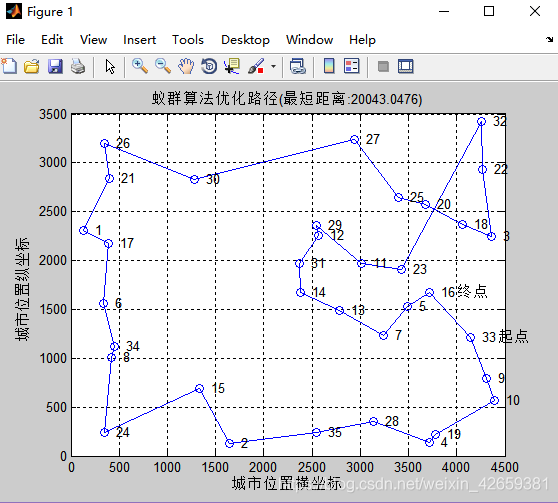Image resolution: width=558 pixels, height=503 pixels.
Task: Open file with the folder icon
Action: [32, 66]
